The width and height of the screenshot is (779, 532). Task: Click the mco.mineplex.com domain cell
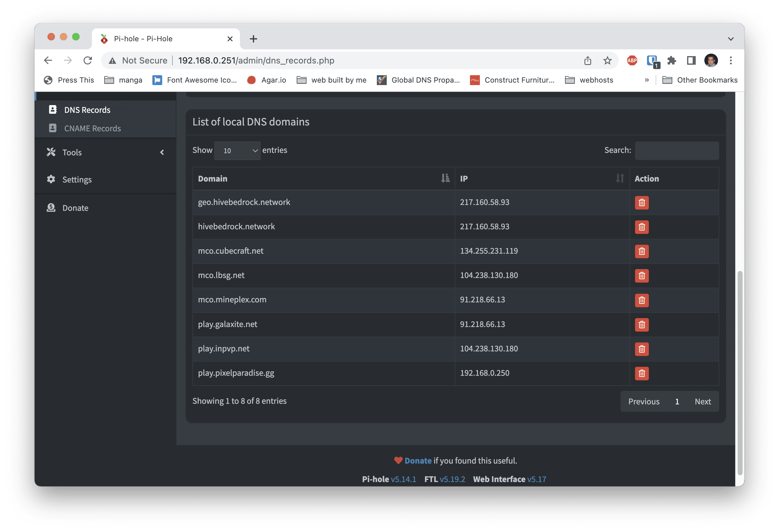tap(324, 300)
